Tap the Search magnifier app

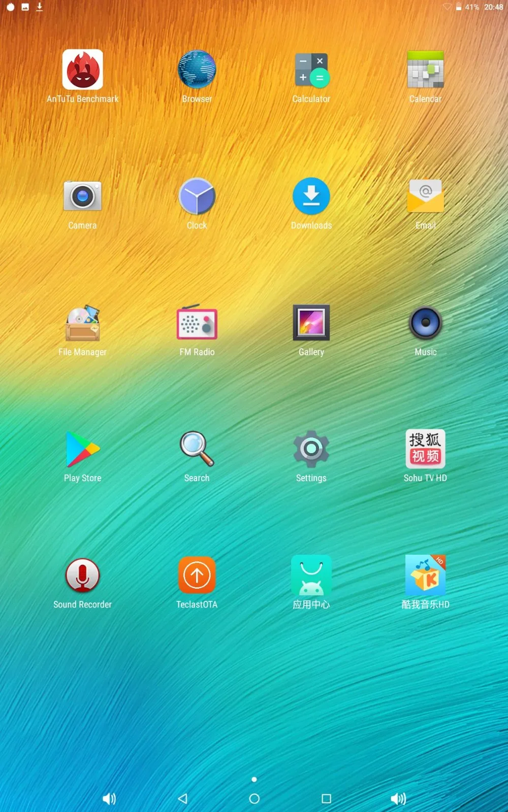point(197,449)
